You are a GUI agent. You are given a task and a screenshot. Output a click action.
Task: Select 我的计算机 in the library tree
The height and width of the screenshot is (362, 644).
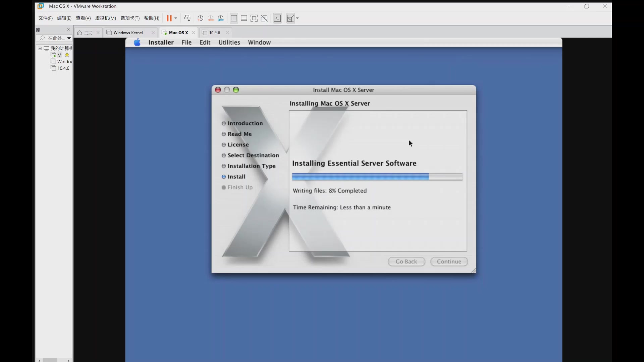pos(58,48)
